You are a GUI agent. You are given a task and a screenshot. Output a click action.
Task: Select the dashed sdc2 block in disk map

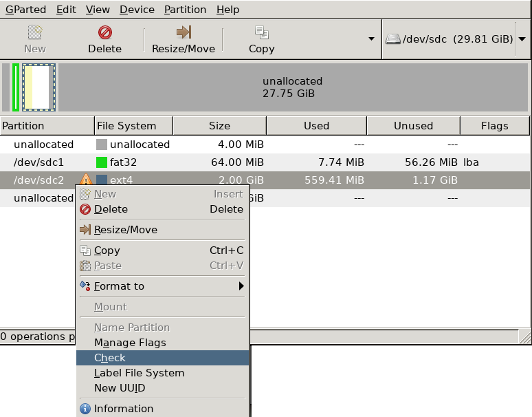click(x=38, y=87)
